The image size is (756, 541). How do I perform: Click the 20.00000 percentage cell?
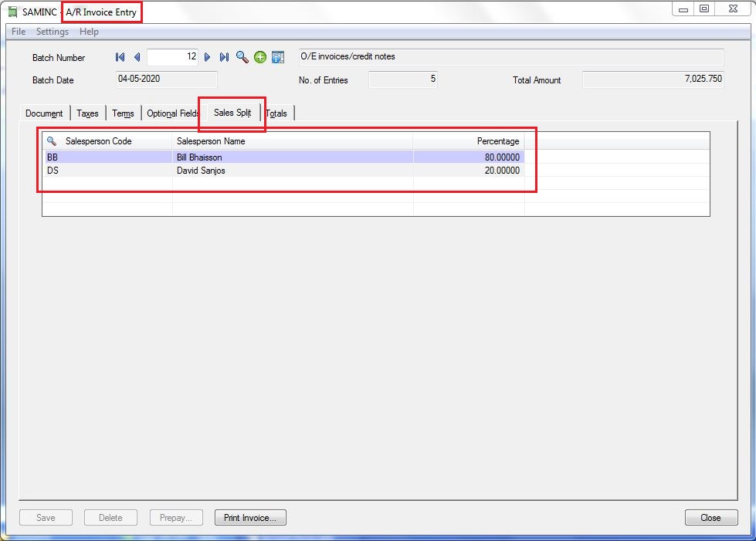(x=469, y=171)
